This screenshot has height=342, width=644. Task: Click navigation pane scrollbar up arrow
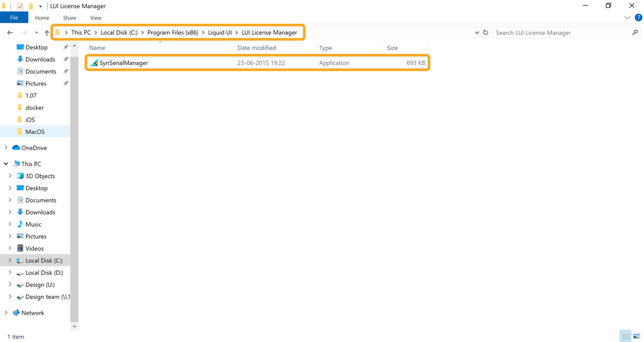click(x=74, y=46)
